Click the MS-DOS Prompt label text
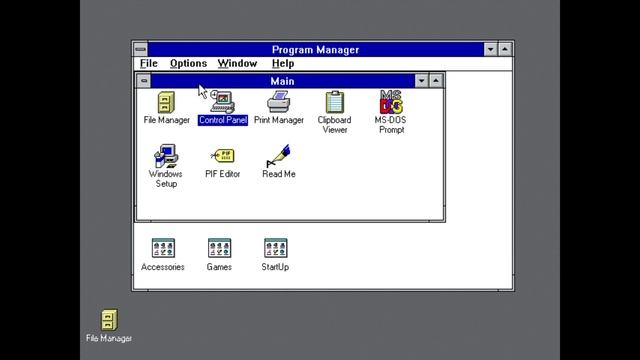The image size is (640, 360). click(391, 125)
